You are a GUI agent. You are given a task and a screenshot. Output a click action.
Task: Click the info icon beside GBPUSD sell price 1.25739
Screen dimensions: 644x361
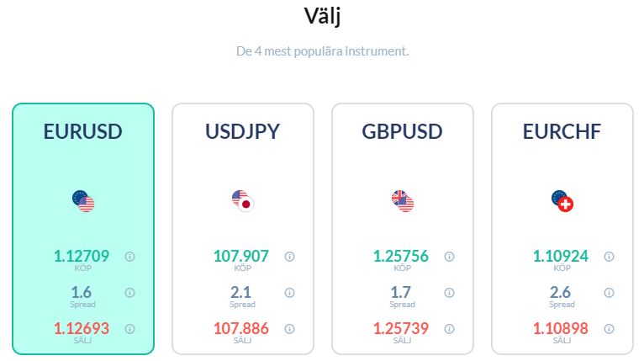click(449, 329)
